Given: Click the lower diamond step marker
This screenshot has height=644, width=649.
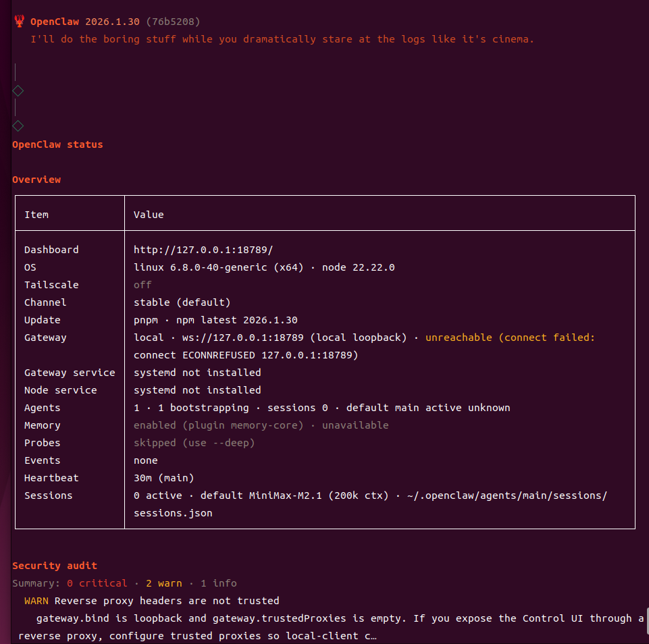Looking at the screenshot, I should pos(18,125).
